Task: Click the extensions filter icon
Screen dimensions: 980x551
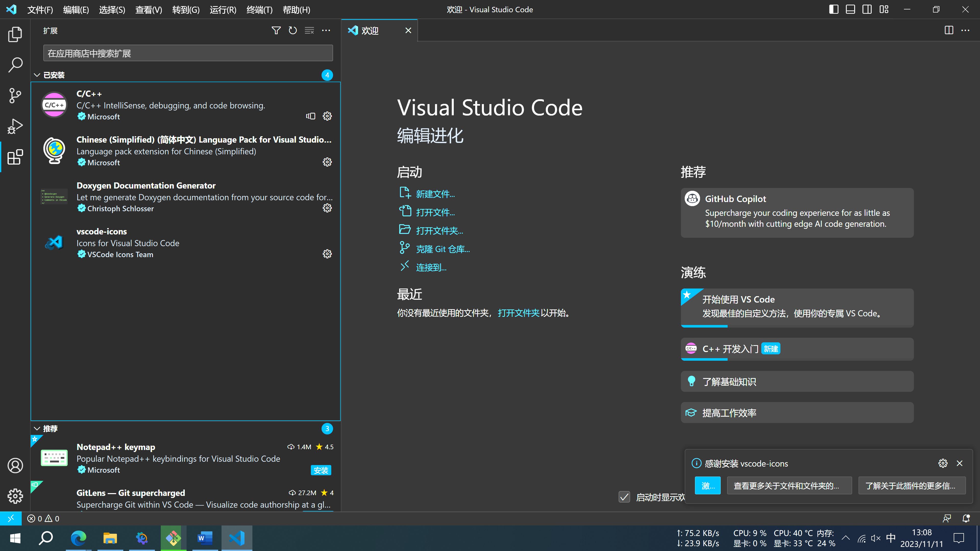Action: click(x=276, y=30)
